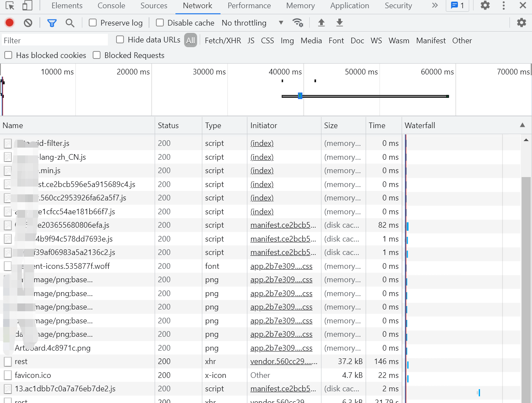Filter requests by Font
The image size is (532, 403).
click(336, 40)
